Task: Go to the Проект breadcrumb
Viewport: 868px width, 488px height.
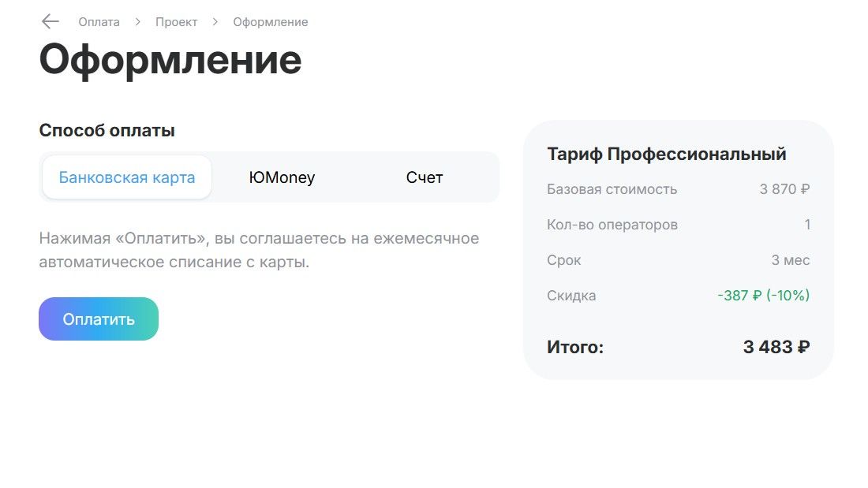Action: pos(176,22)
